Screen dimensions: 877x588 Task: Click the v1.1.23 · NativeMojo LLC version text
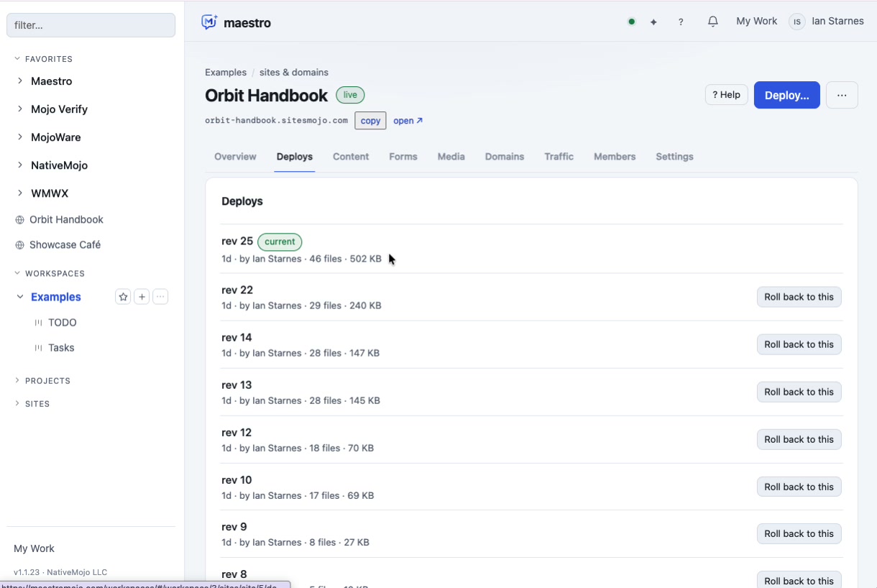[60, 572]
